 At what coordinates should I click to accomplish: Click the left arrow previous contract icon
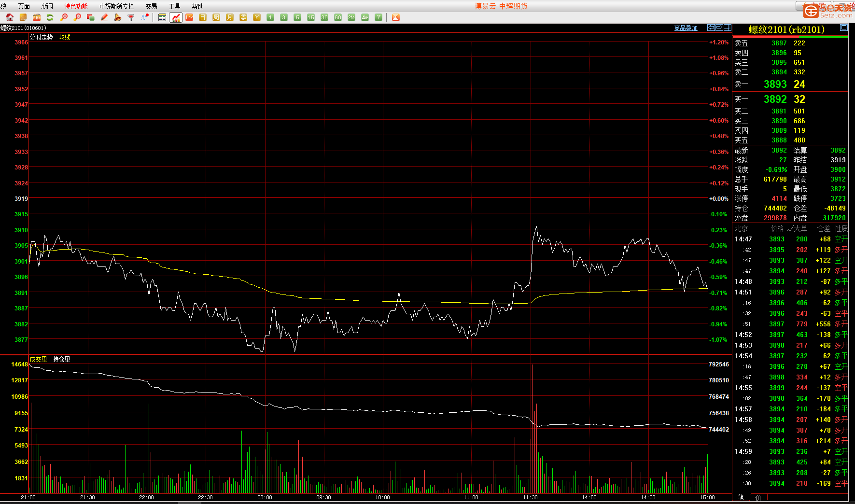(711, 28)
